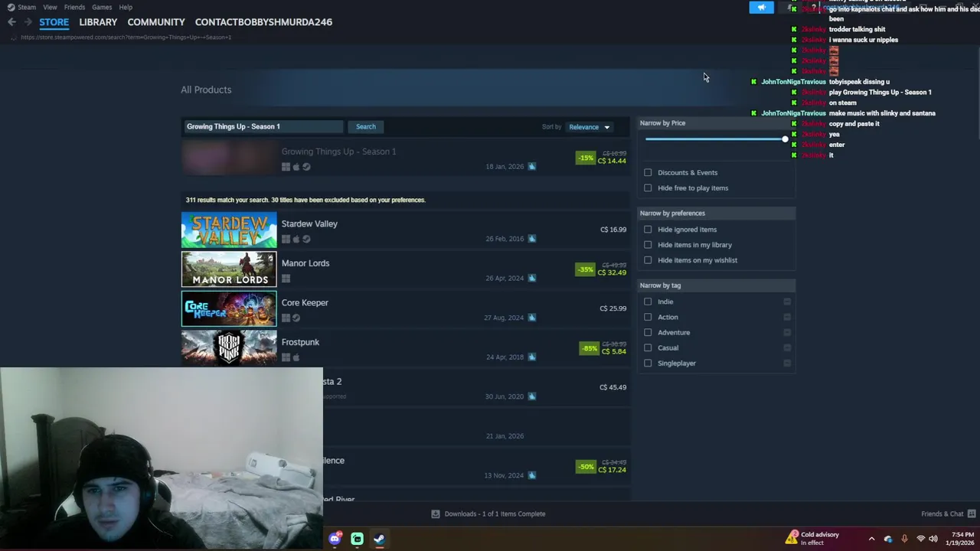Image resolution: width=980 pixels, height=551 pixels.
Task: Switch to the COMMUNITY tab
Action: [156, 22]
